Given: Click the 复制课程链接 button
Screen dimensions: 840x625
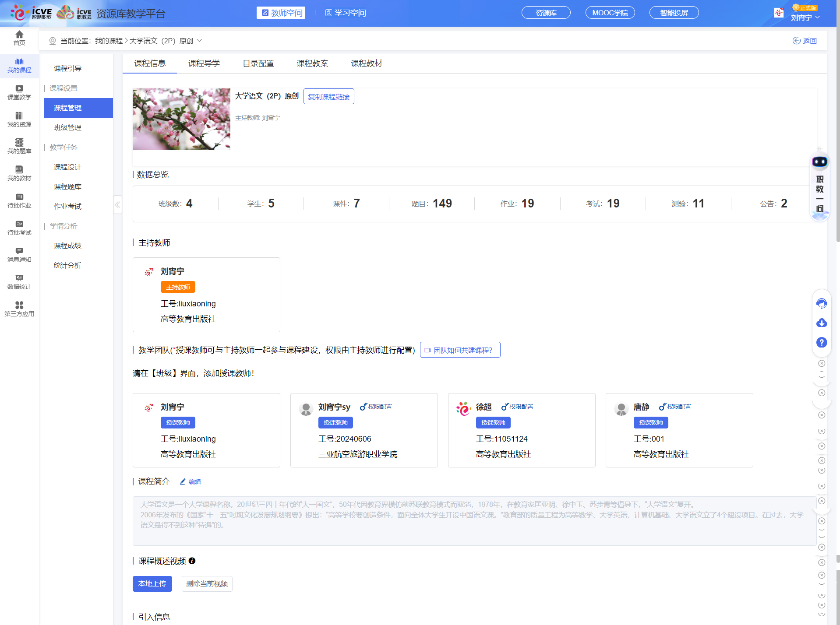Looking at the screenshot, I should (328, 96).
